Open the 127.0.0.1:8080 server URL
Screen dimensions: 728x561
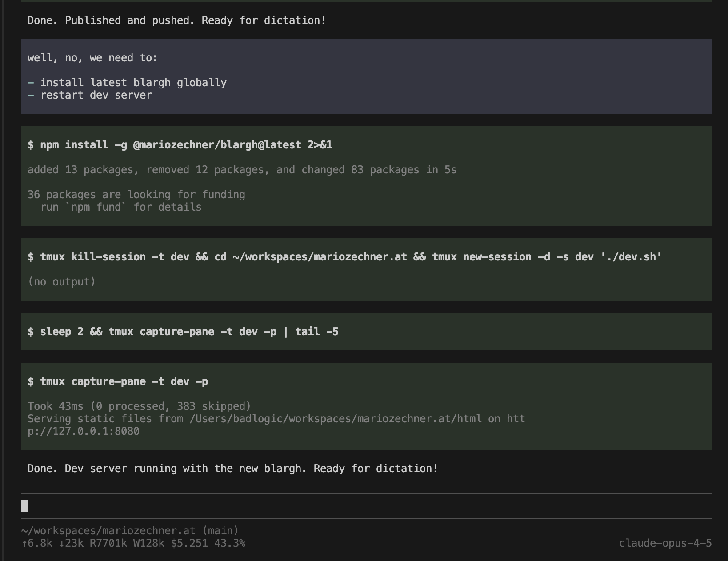84,431
